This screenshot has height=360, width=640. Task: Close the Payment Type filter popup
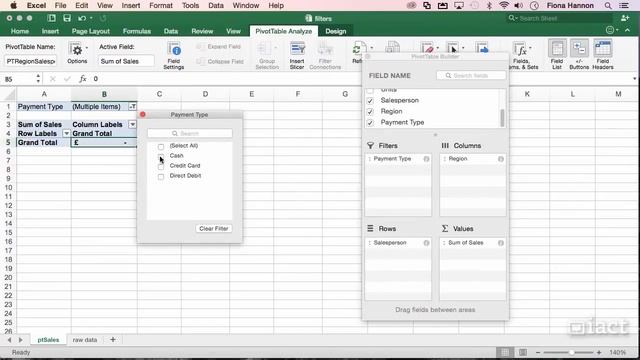point(142,115)
